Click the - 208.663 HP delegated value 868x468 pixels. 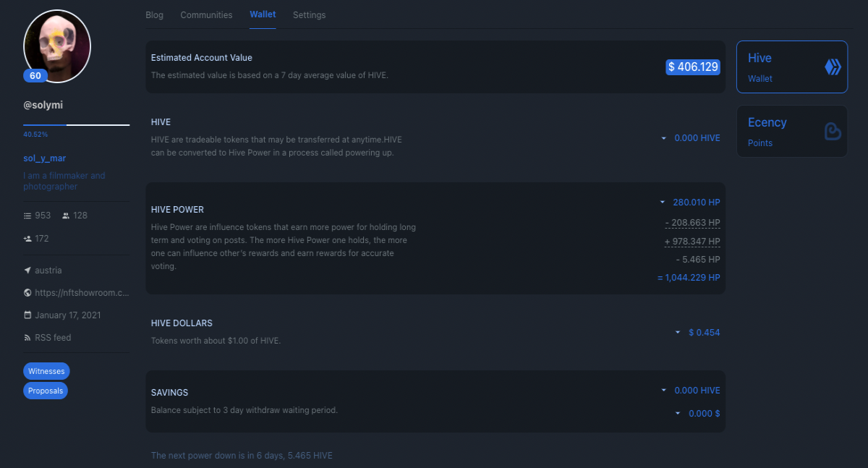click(693, 222)
